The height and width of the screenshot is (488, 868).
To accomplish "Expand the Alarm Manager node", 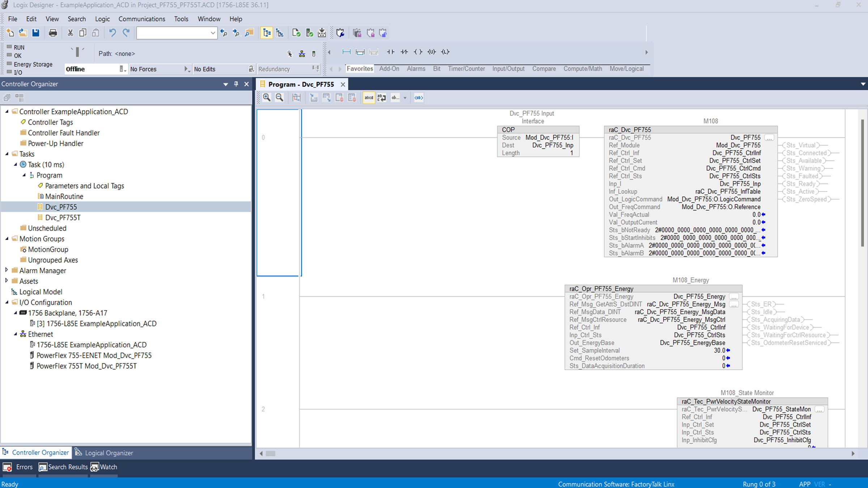I will (7, 270).
